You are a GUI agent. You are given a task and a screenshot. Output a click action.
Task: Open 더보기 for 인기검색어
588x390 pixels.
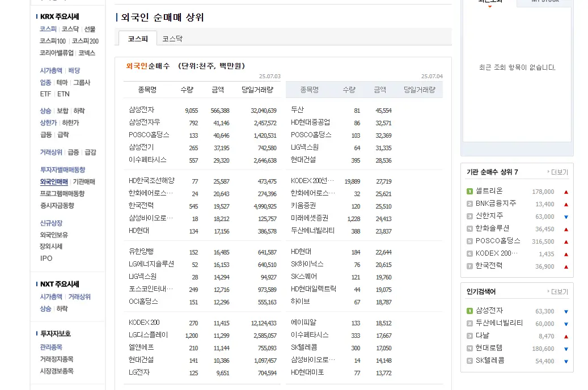point(558,292)
